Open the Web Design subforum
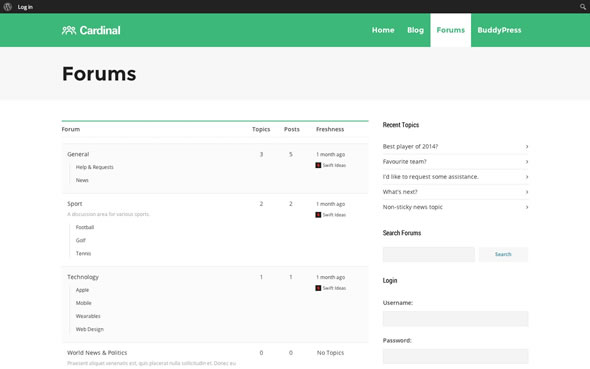Viewport: 590px width, 369px height. pyautogui.click(x=90, y=329)
